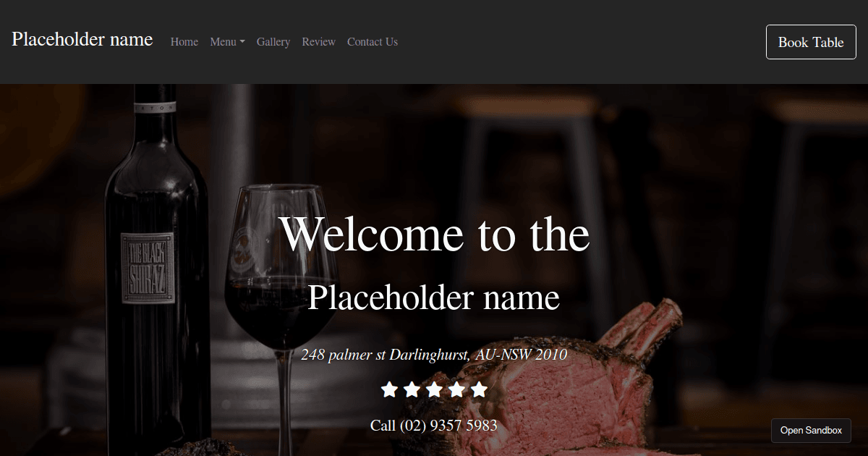Open the Contact Us page

coord(373,42)
